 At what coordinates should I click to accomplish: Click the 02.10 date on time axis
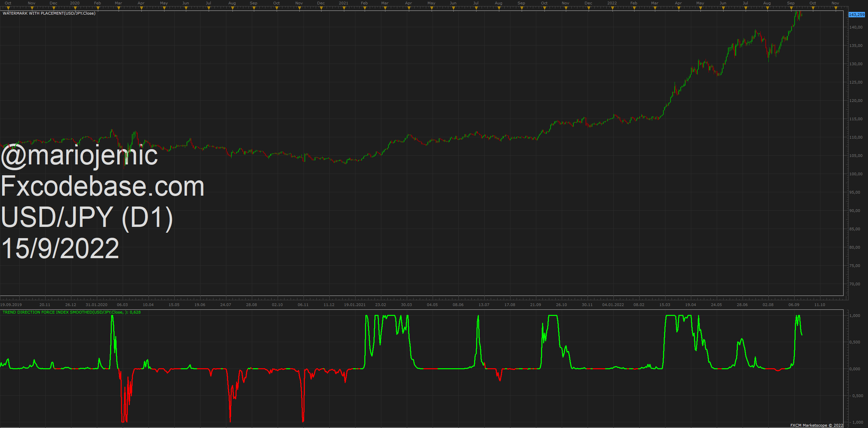277,305
